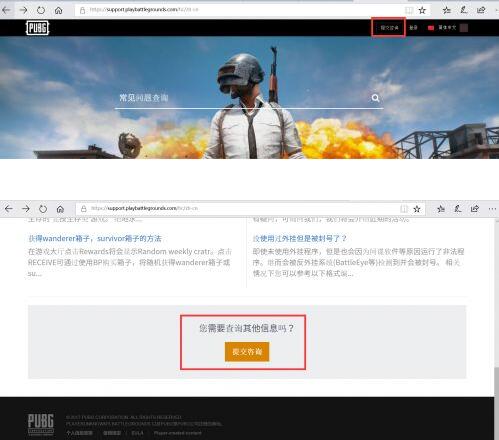Viewport: 499px width, 440px height.
Task: Click 提交咨询 in the top navigation bar
Action: tap(389, 28)
